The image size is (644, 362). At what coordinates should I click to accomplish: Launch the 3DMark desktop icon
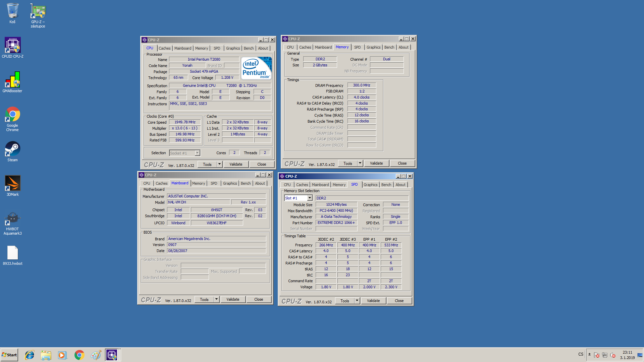click(x=12, y=186)
